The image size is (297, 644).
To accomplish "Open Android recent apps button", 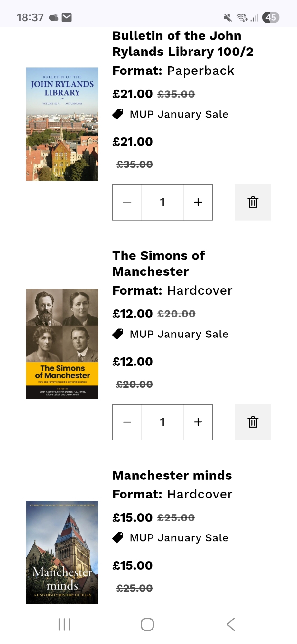I will pyautogui.click(x=64, y=624).
